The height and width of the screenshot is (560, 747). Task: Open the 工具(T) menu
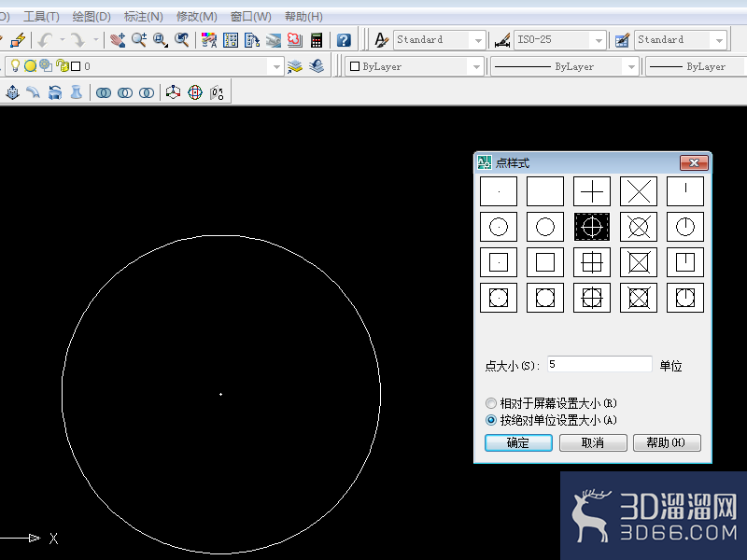(41, 17)
